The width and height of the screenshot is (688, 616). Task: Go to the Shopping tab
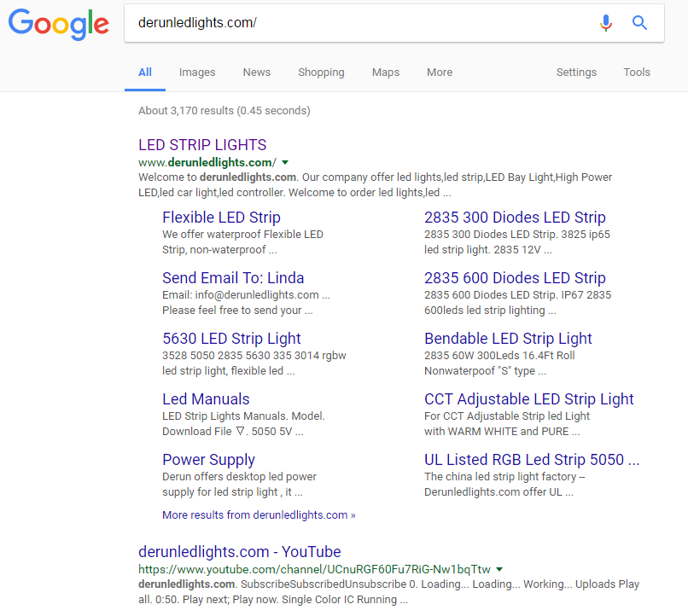point(321,73)
